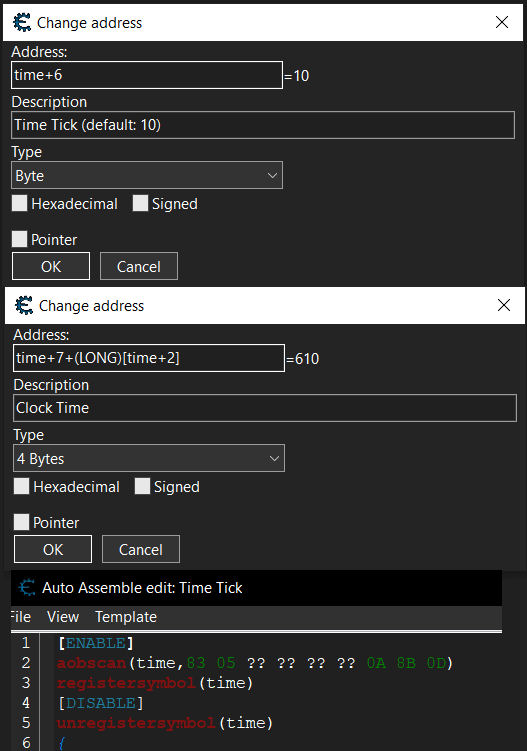Click Cheat Engine icon in Time Tick dialog
The image size is (527, 751).
pos(22,23)
